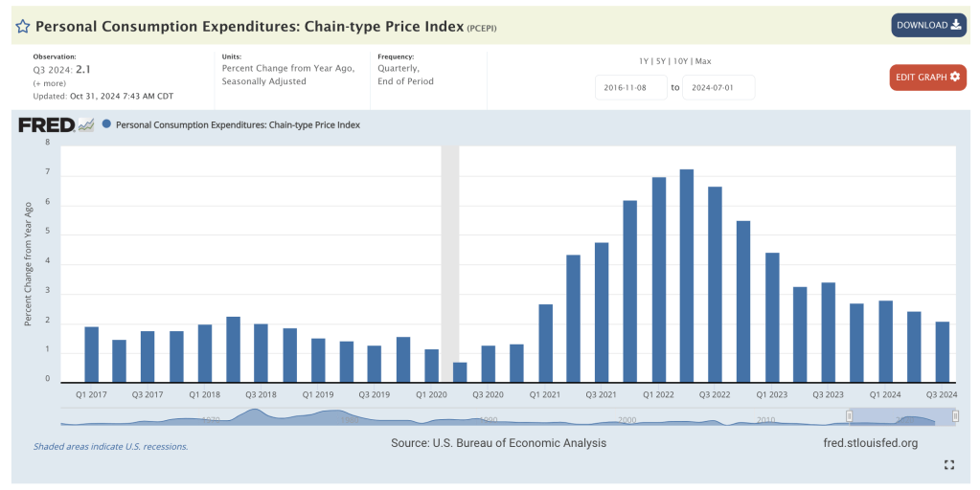980x490 pixels.
Task: Select the 1Y time range
Action: 645,61
